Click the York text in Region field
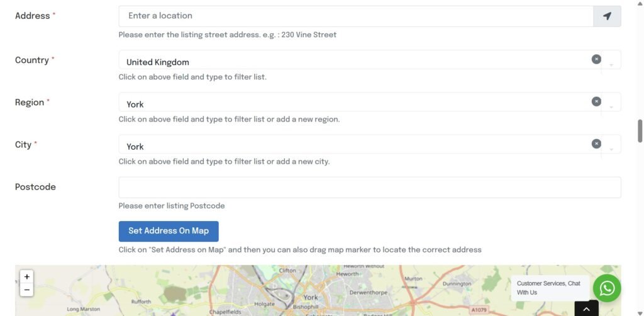Screen dimensions: 644x316 [135, 104]
